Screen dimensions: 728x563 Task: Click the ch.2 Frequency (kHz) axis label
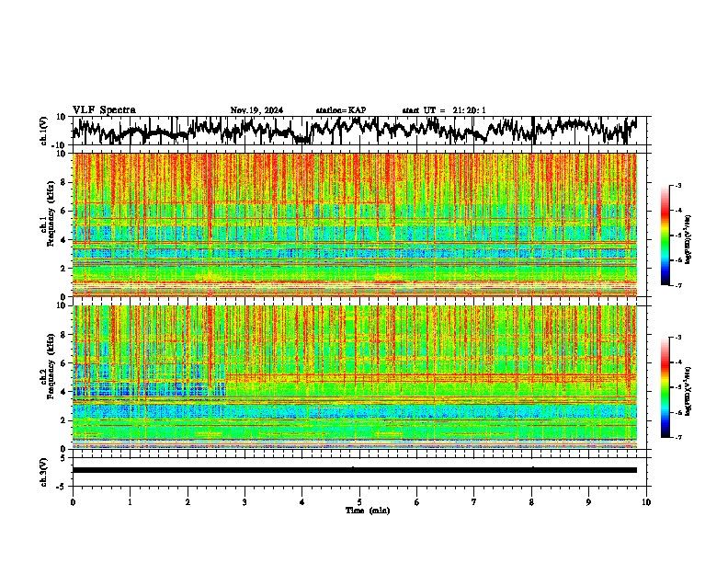point(48,366)
